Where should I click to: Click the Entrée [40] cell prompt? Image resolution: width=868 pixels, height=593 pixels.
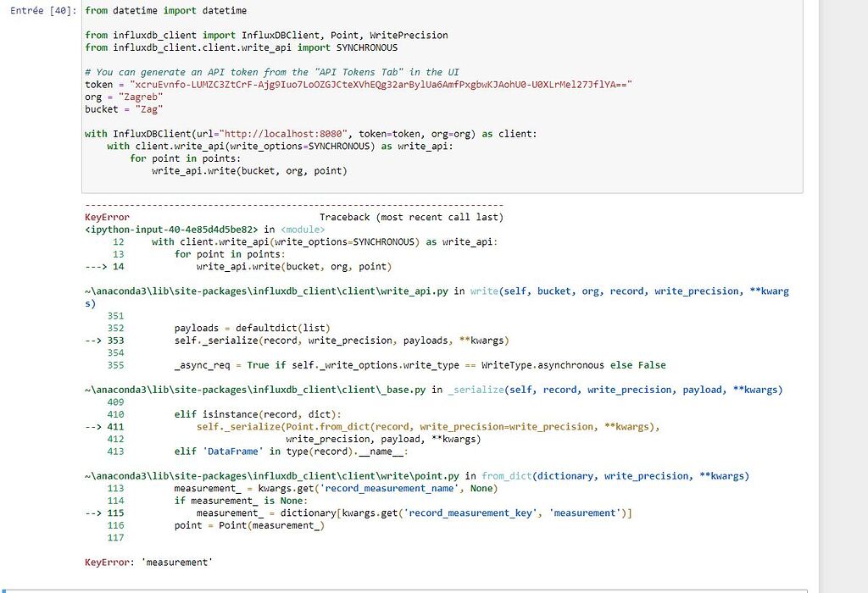coord(43,10)
